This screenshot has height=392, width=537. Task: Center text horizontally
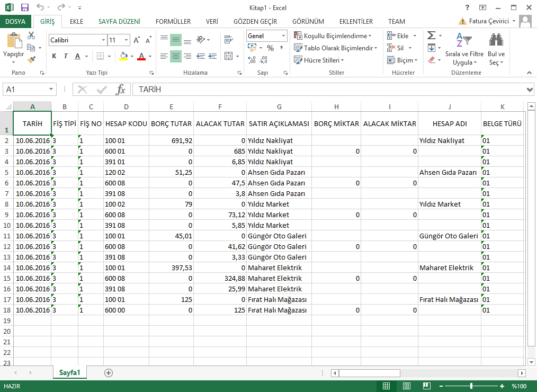(x=176, y=56)
